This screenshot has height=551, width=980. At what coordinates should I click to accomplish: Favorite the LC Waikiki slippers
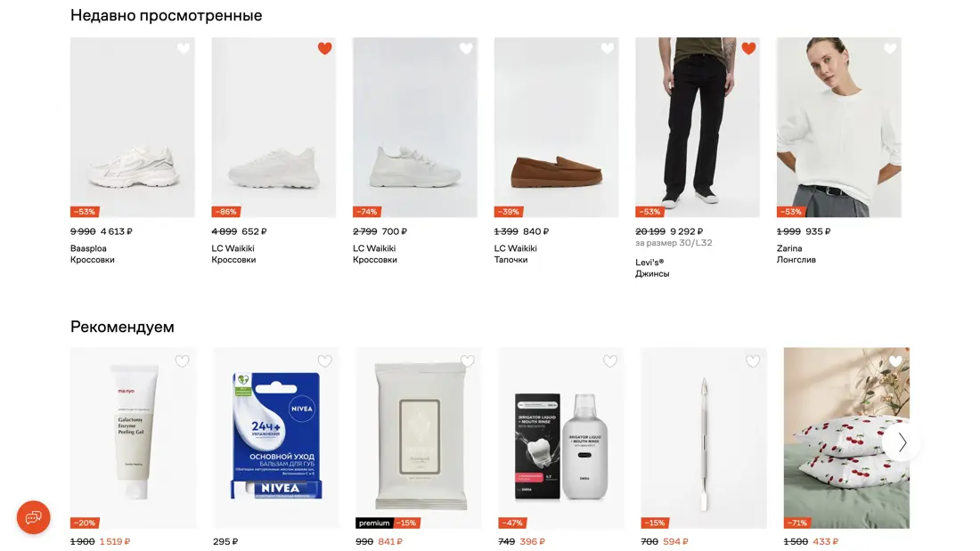[608, 49]
